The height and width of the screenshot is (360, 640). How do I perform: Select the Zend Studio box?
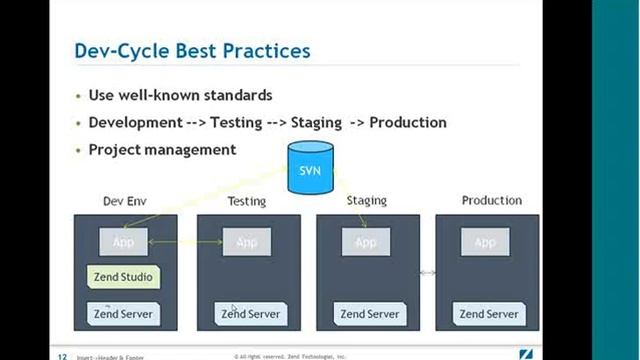pos(123,277)
